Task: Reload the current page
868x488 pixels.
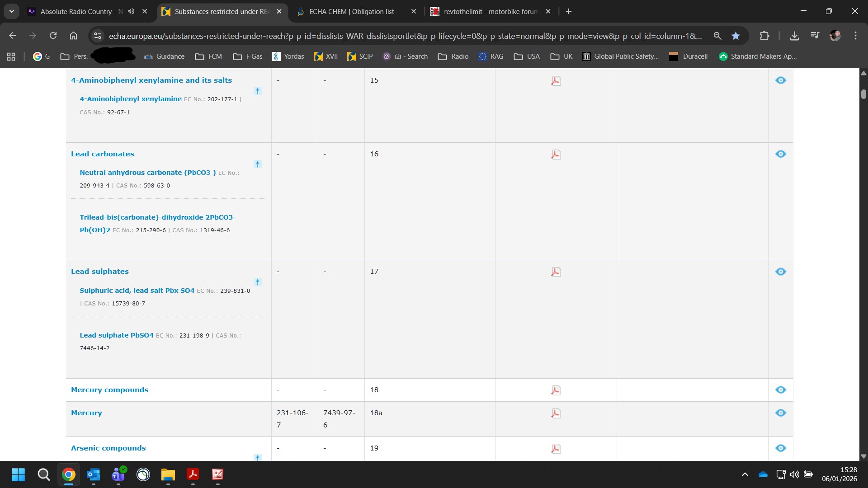Action: point(53,36)
